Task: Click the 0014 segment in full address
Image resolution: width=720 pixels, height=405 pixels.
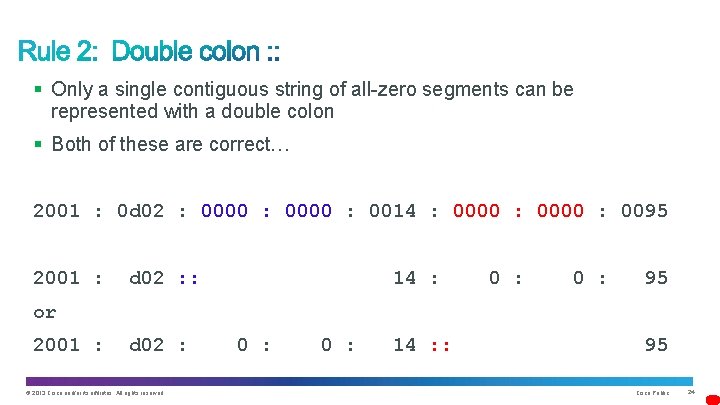Action: pyautogui.click(x=393, y=211)
